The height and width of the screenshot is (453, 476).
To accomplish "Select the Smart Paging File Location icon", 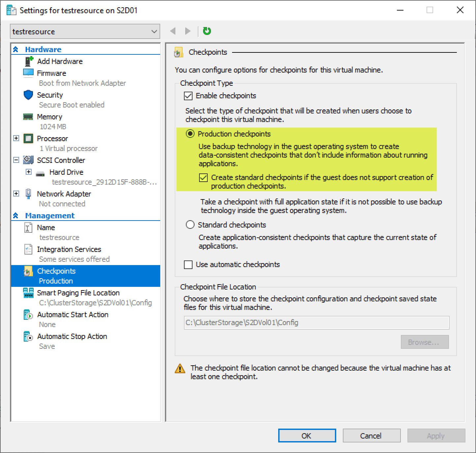I will [x=29, y=293].
